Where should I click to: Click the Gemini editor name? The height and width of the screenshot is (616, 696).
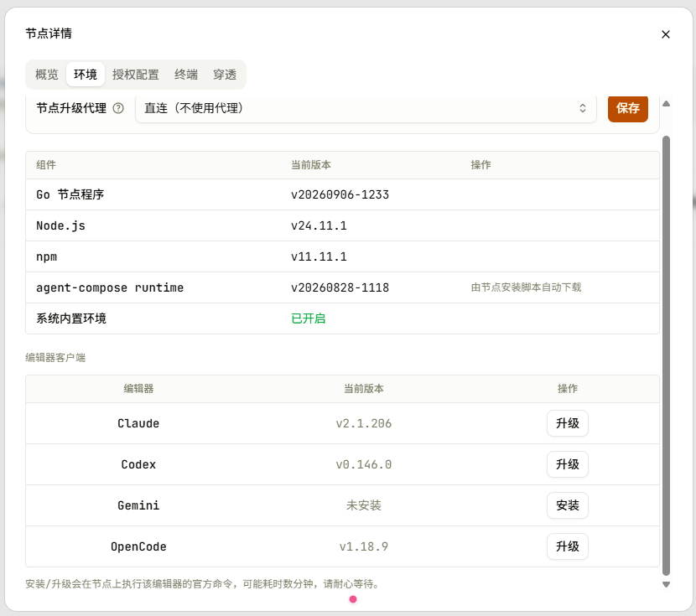point(138,505)
